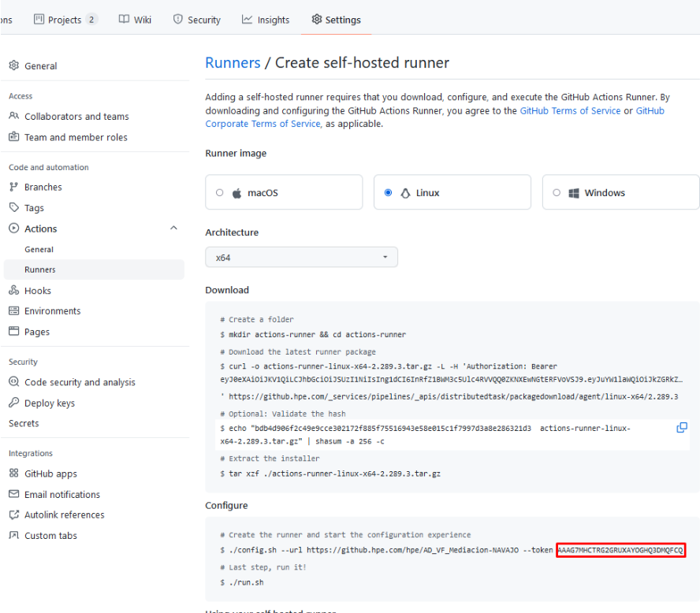Select the Windows runner image radio
Viewport: 700px width, 613px height.
pos(557,192)
